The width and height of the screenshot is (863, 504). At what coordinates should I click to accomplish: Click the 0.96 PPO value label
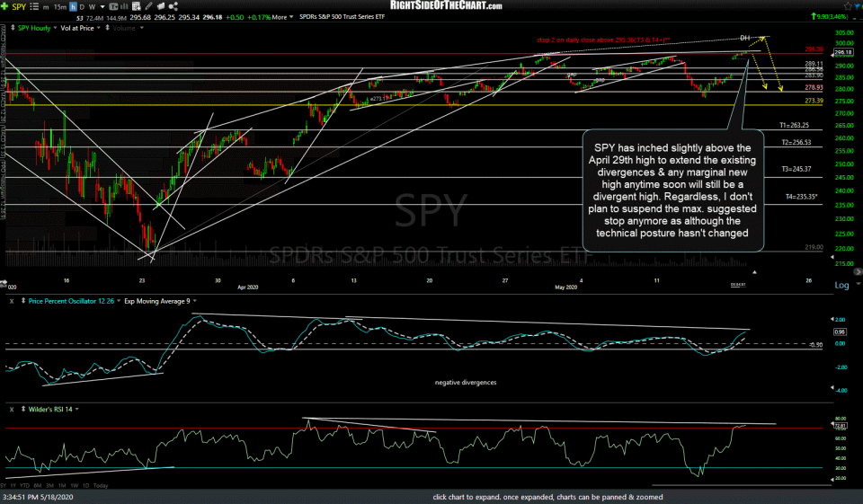840,332
